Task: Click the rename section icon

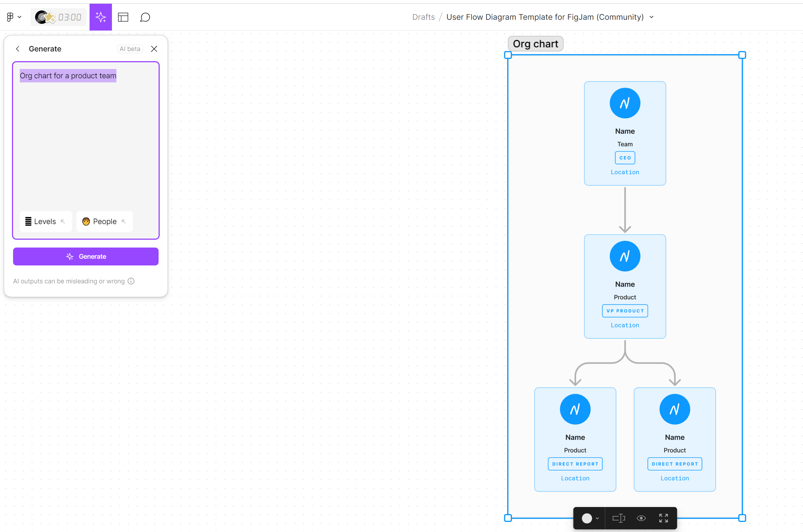Action: pos(619,518)
